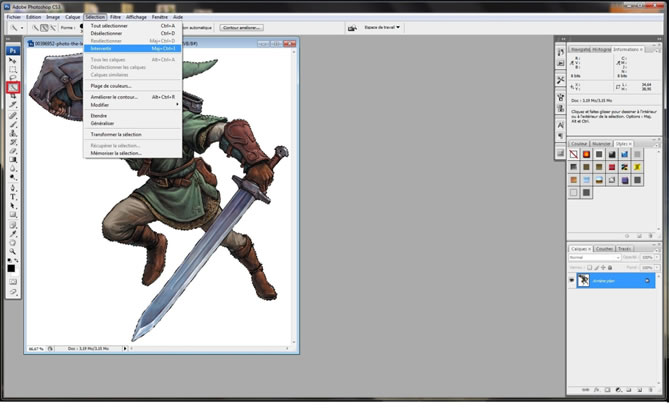This screenshot has width=669, height=418.
Task: Select the Quick Selection tool
Action: click(x=13, y=87)
